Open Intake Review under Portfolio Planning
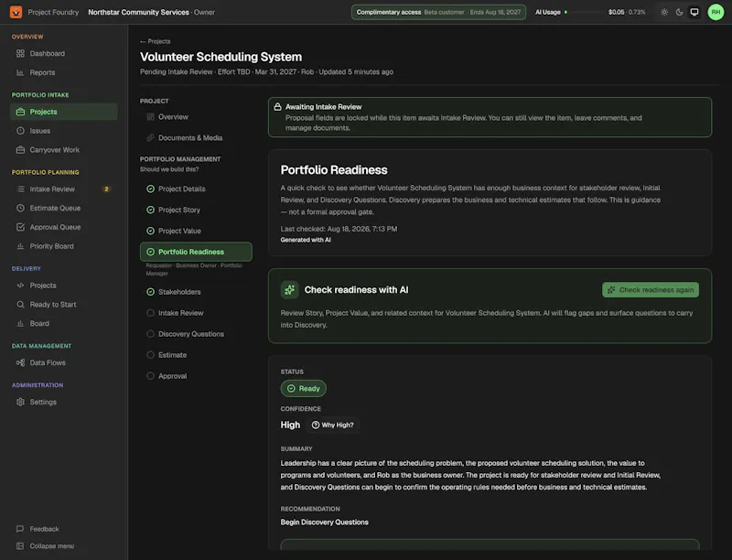Image resolution: width=732 pixels, height=560 pixels. coord(63,189)
